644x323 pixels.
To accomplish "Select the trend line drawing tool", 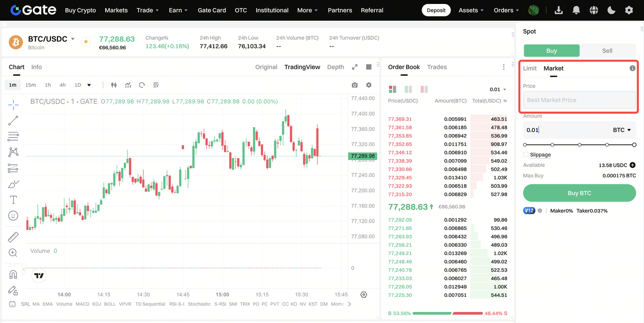I will pos(13,120).
